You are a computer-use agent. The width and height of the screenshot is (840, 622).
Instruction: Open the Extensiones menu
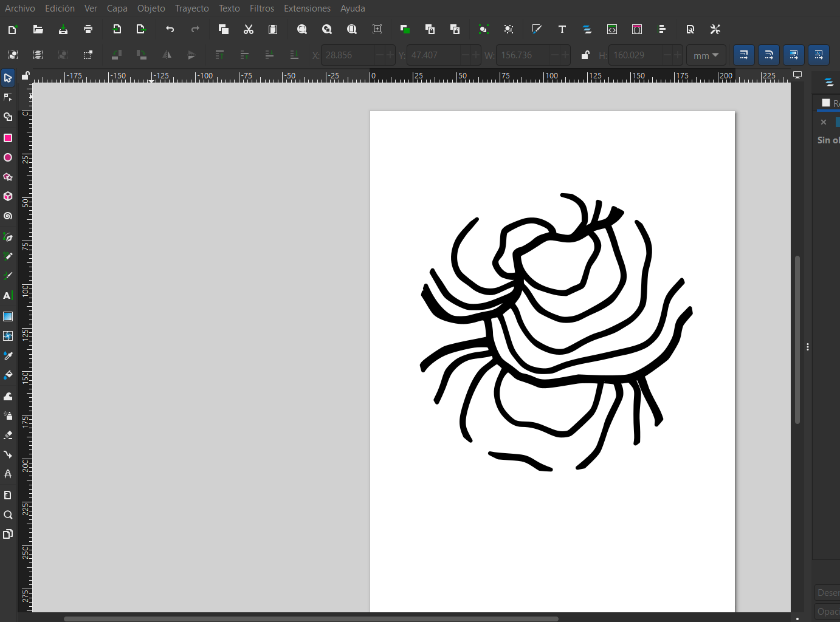point(307,9)
